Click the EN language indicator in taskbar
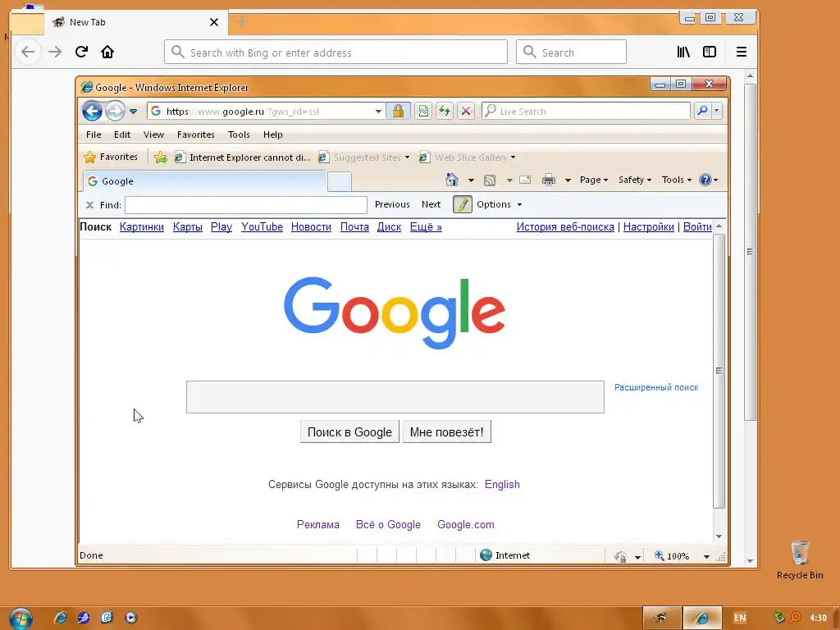 pos(740,618)
